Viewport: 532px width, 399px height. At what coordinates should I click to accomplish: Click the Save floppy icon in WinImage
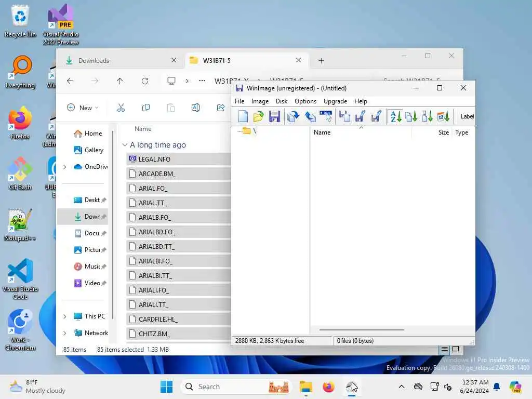click(274, 116)
